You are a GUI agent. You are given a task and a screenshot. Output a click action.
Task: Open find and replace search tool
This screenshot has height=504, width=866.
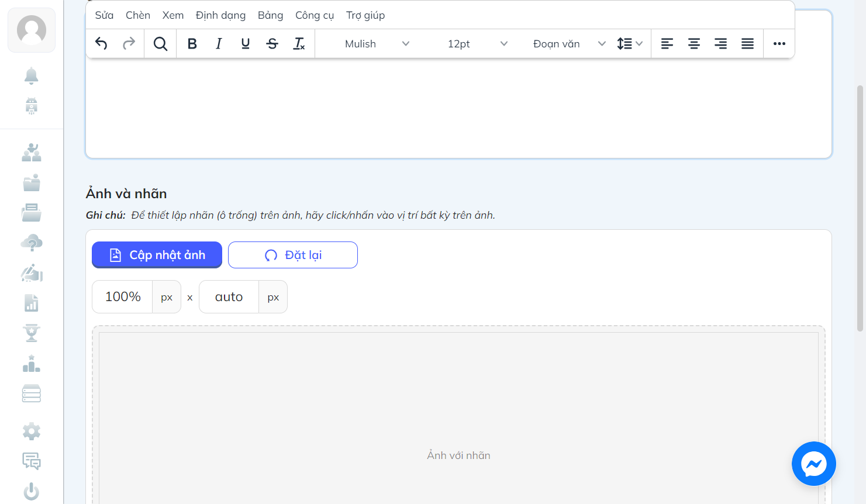[160, 44]
